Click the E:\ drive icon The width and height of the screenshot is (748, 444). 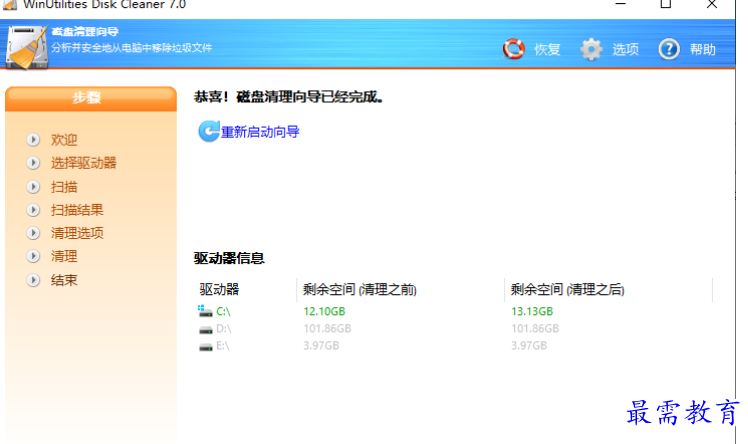pos(206,346)
